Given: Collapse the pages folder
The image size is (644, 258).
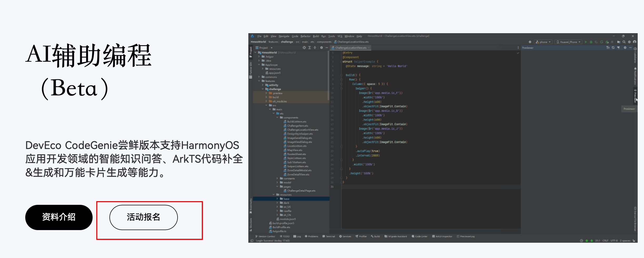Looking at the screenshot, I should click(277, 186).
